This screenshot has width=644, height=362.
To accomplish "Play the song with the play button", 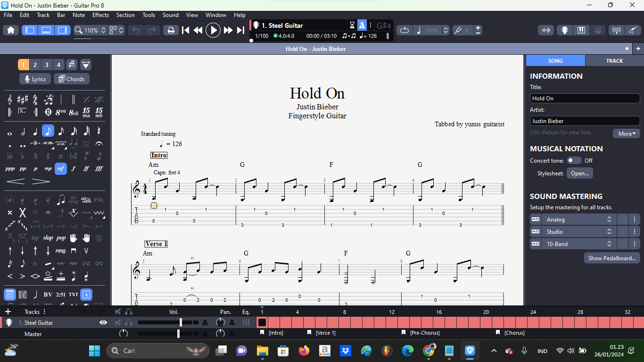I will click(213, 30).
